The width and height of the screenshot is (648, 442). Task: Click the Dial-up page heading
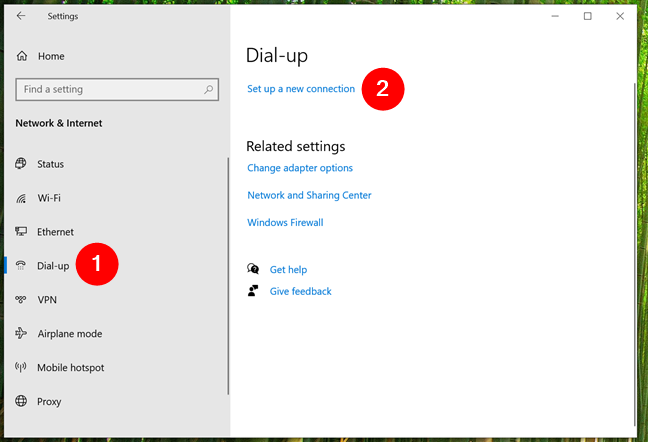[x=277, y=56]
